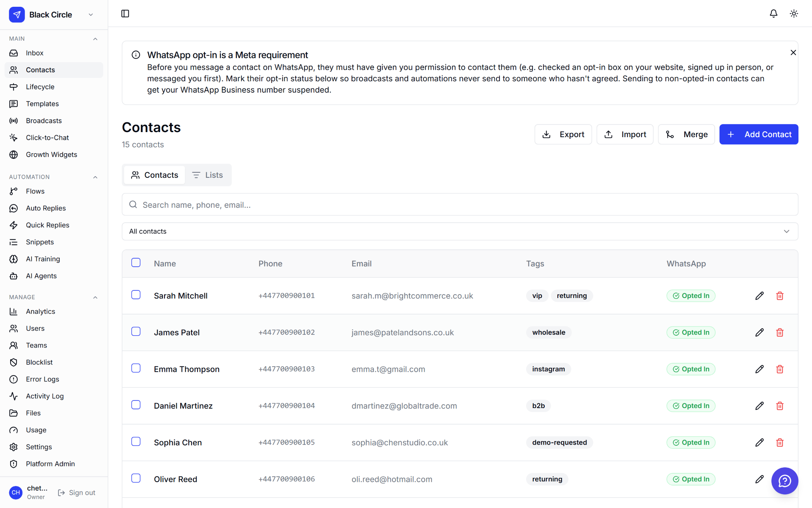Click the Import button
Screen dimensions: 812x508
click(x=625, y=134)
